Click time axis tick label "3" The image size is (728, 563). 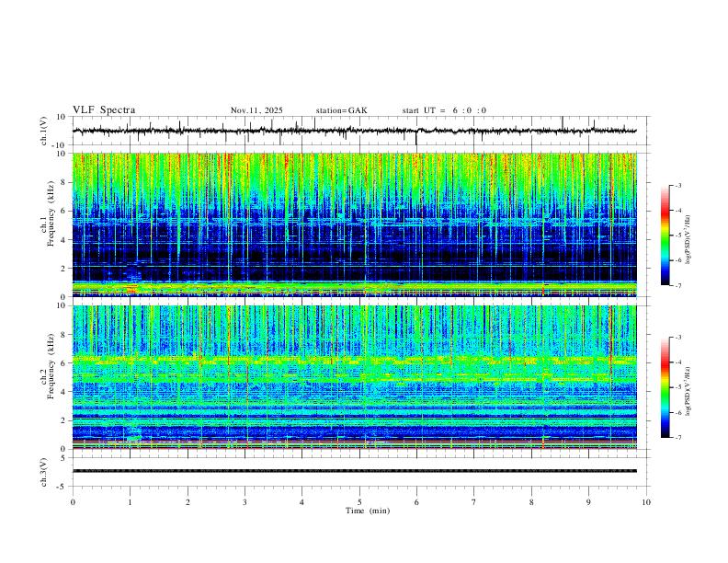point(245,502)
